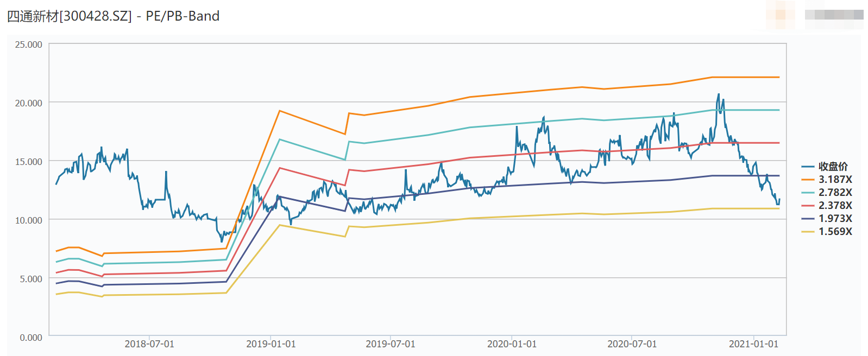Click the 2020-01-01 date on the axis

click(512, 344)
